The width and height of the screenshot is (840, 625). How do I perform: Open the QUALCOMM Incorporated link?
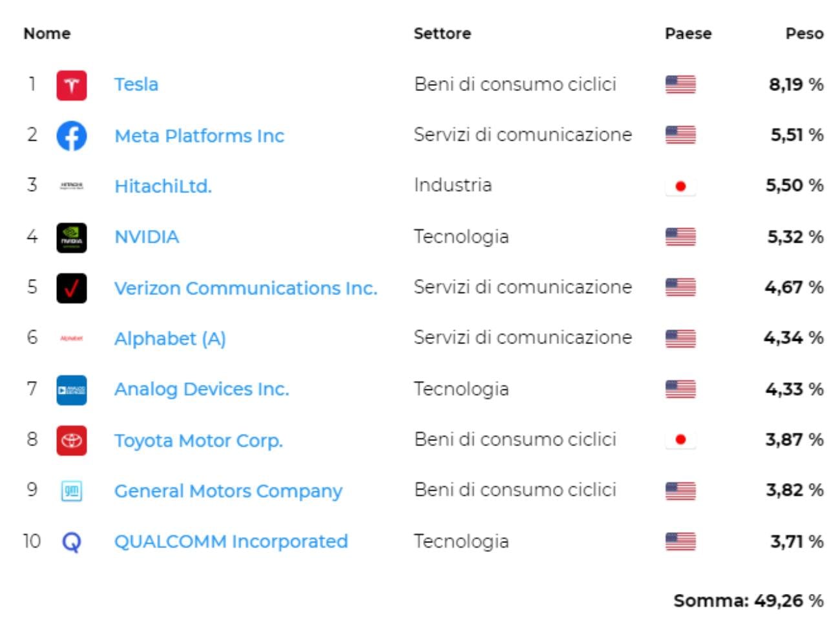click(231, 541)
